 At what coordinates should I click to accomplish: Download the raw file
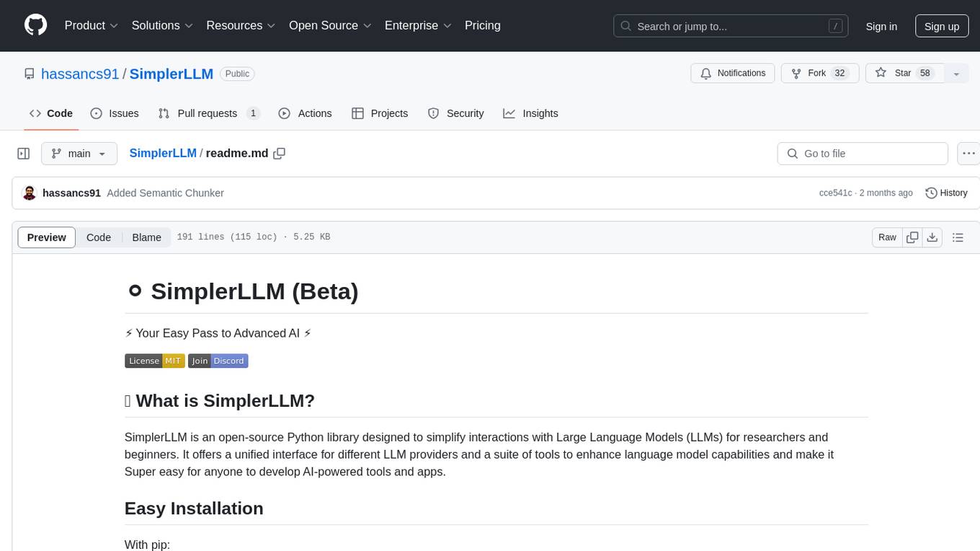(x=932, y=237)
